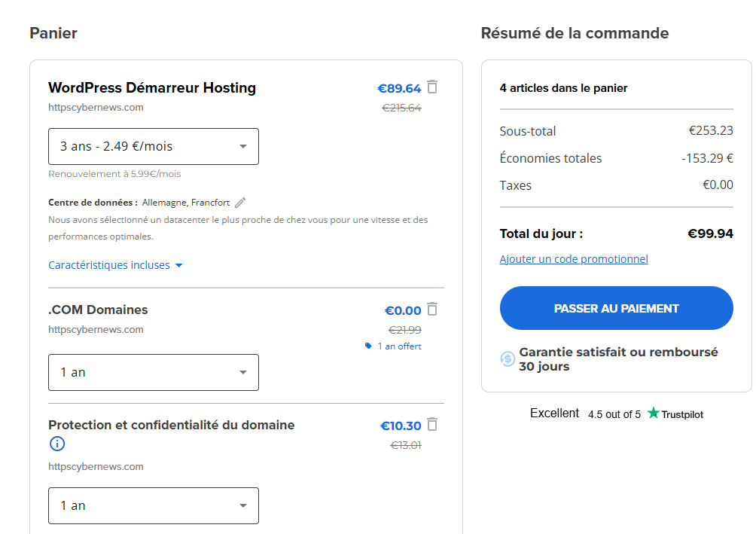Click Excellent rating text

554,413
